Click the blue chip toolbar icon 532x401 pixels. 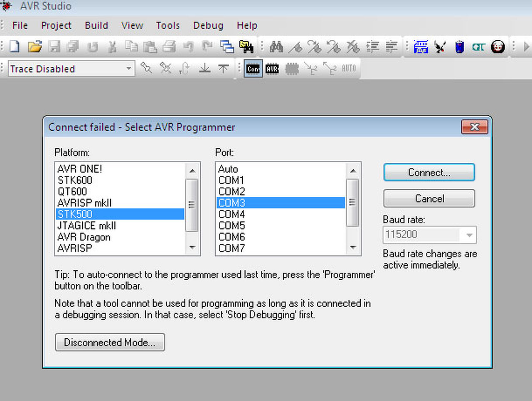(421, 46)
